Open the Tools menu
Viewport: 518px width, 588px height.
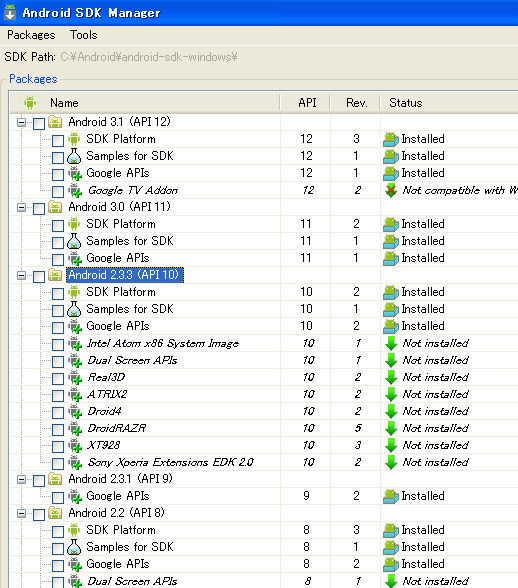tap(84, 35)
